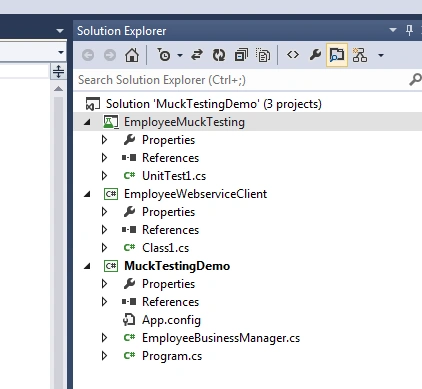Select Program.cs file

point(172,356)
